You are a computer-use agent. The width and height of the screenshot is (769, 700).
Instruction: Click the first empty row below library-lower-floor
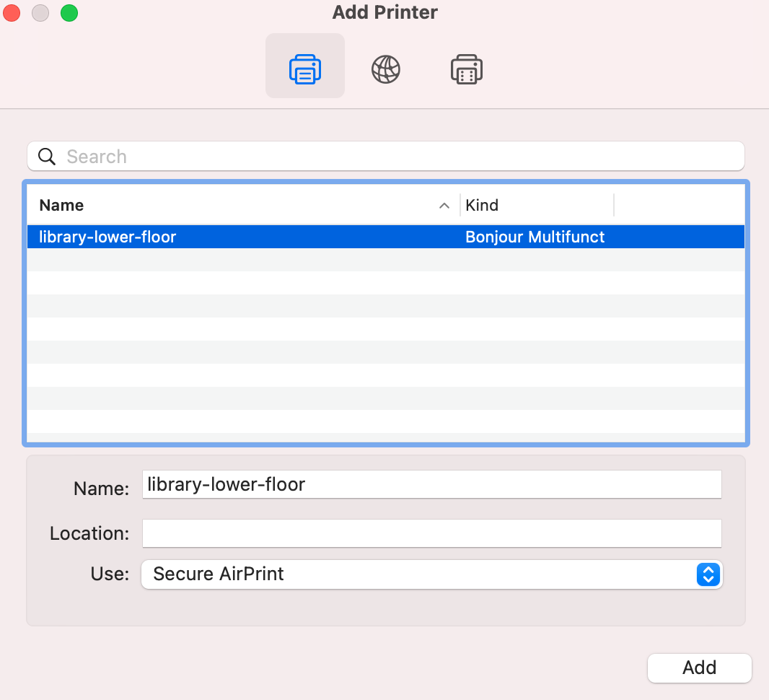pyautogui.click(x=385, y=260)
